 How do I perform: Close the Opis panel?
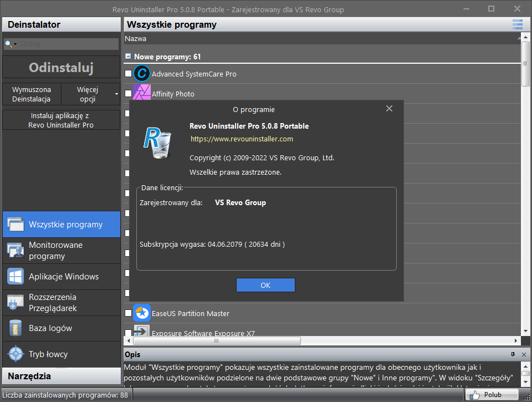coord(524,354)
